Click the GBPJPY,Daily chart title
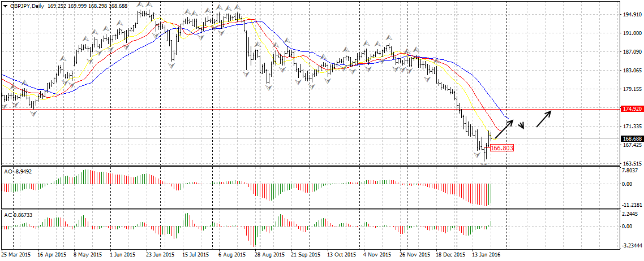Image resolution: width=644 pixels, height=261 pixels. tap(27, 6)
